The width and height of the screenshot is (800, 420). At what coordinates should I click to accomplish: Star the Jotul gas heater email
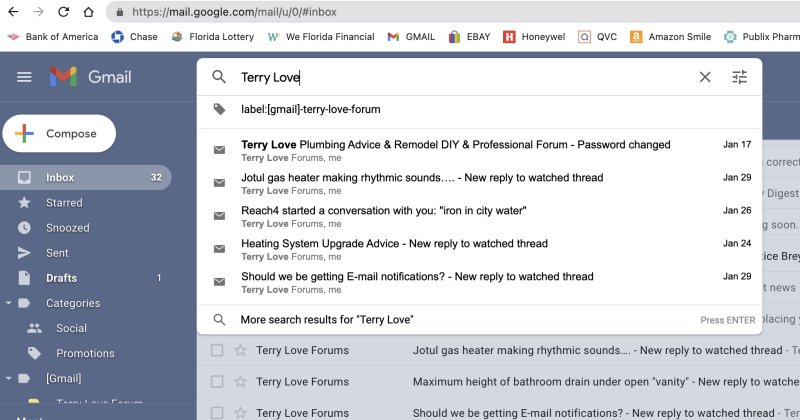click(240, 350)
